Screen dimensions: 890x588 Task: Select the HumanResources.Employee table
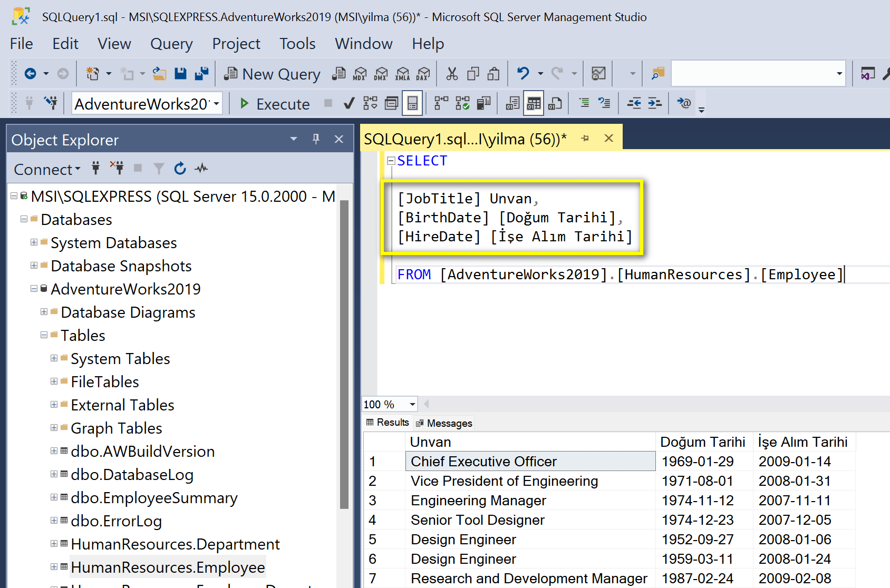[x=168, y=567]
